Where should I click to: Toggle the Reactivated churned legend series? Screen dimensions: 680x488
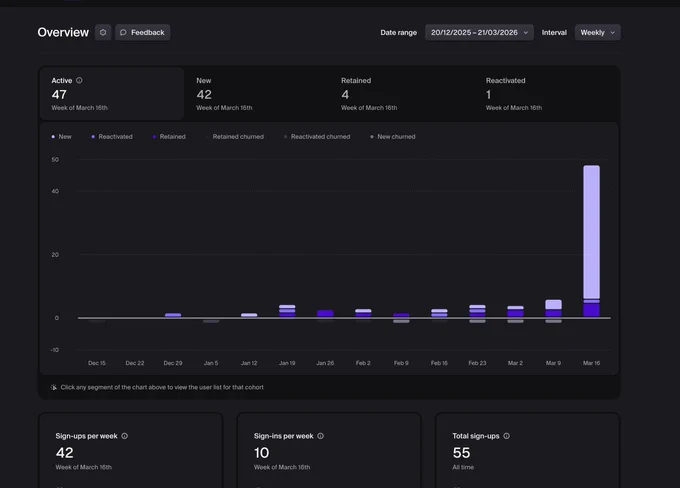pos(317,137)
